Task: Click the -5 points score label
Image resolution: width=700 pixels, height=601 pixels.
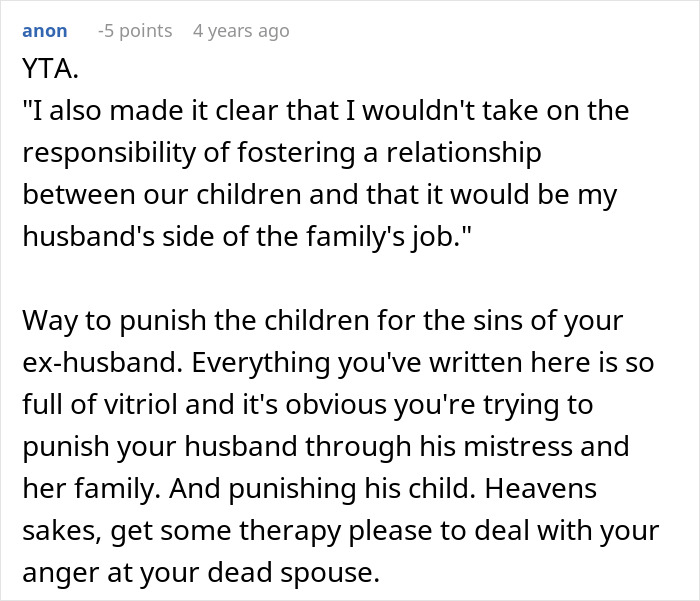Action: click(x=134, y=31)
